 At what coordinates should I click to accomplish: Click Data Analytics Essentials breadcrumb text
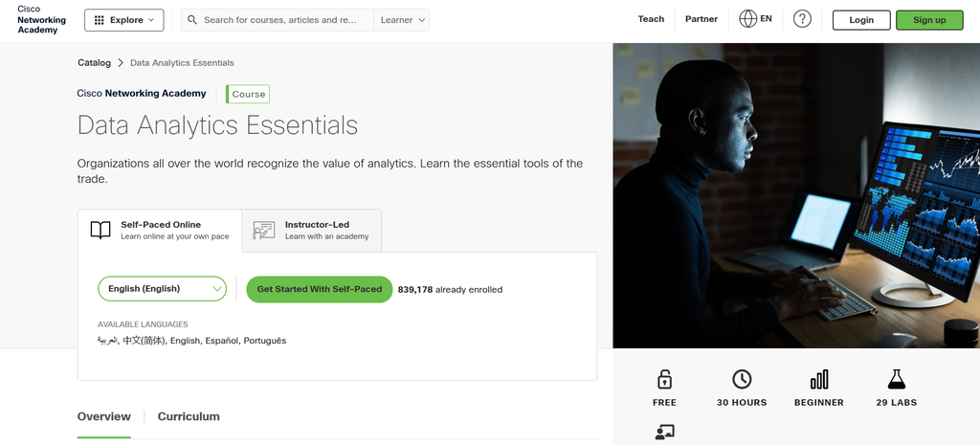tap(182, 62)
